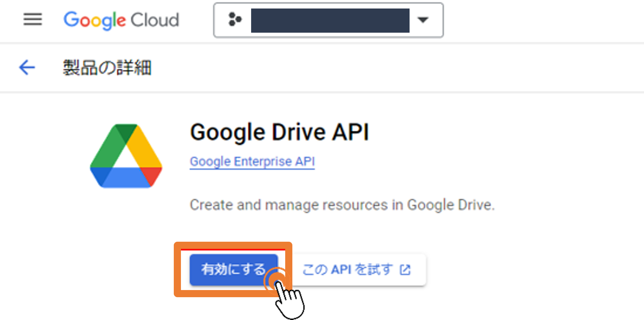The image size is (644, 320).
Task: Go back using the blue arrow
Action: 27,67
